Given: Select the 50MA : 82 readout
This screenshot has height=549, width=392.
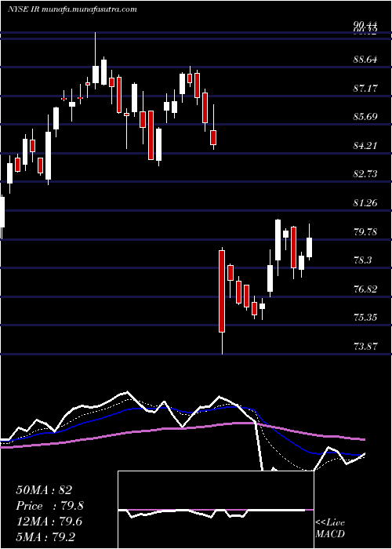Looking at the screenshot, I should (44, 490).
